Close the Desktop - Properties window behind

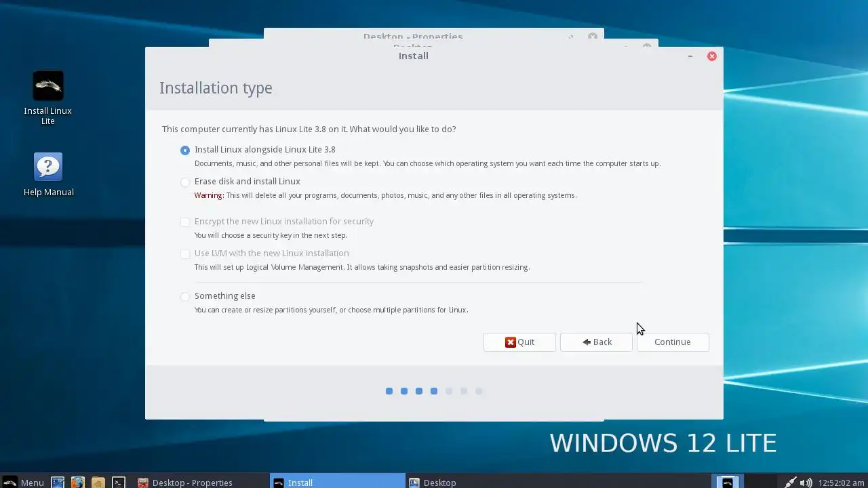point(593,37)
